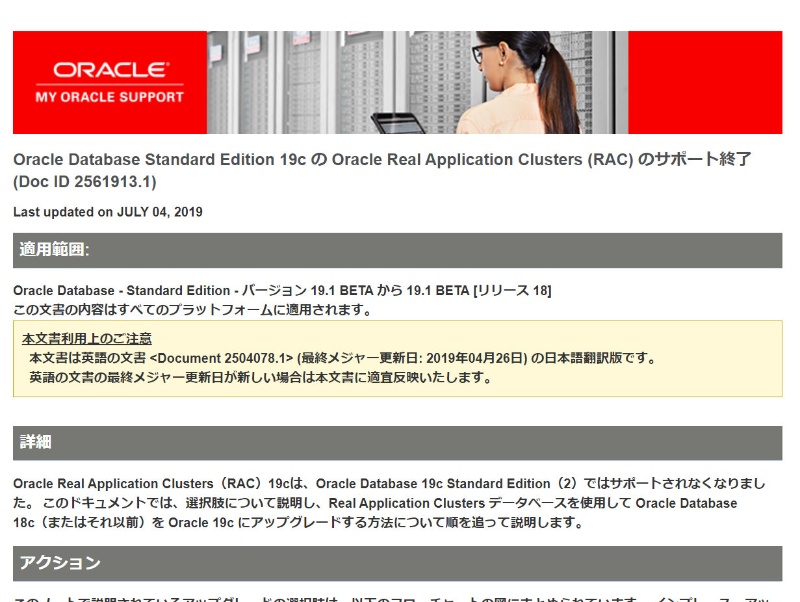Viewport: 800px width, 602px height.
Task: Click the [リリース 18] release text
Action: pos(512,290)
